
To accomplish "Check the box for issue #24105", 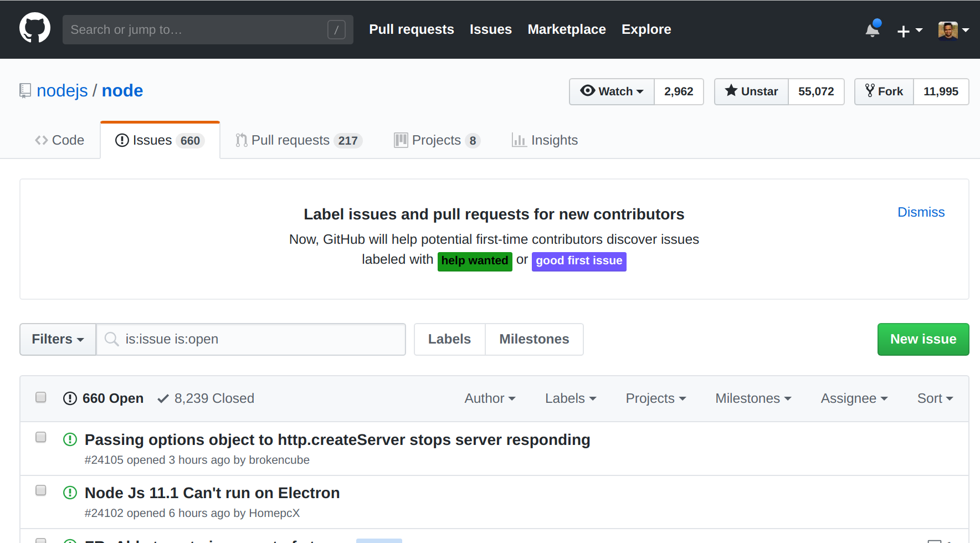I will pyautogui.click(x=41, y=437).
